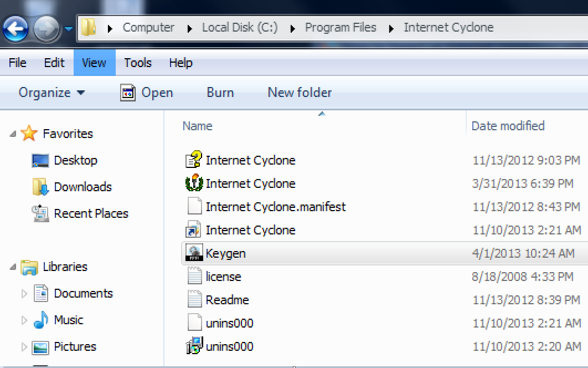This screenshot has height=368, width=588.
Task: Click the Keygen file icon
Action: 194,253
